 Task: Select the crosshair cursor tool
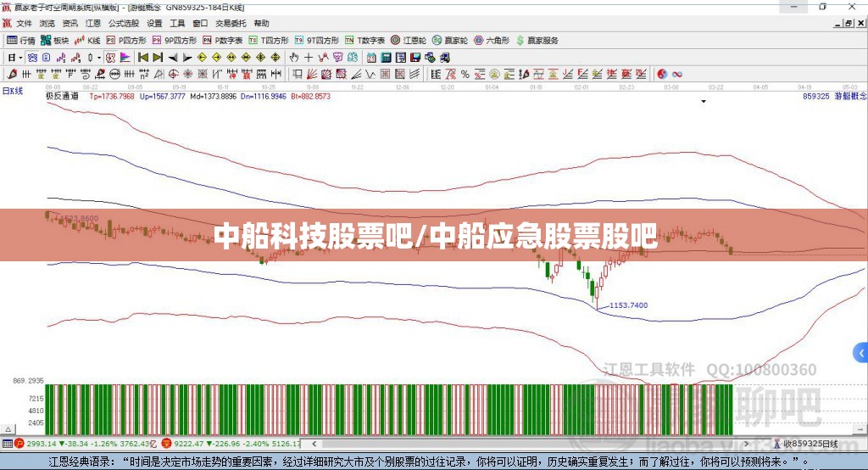coord(309,58)
